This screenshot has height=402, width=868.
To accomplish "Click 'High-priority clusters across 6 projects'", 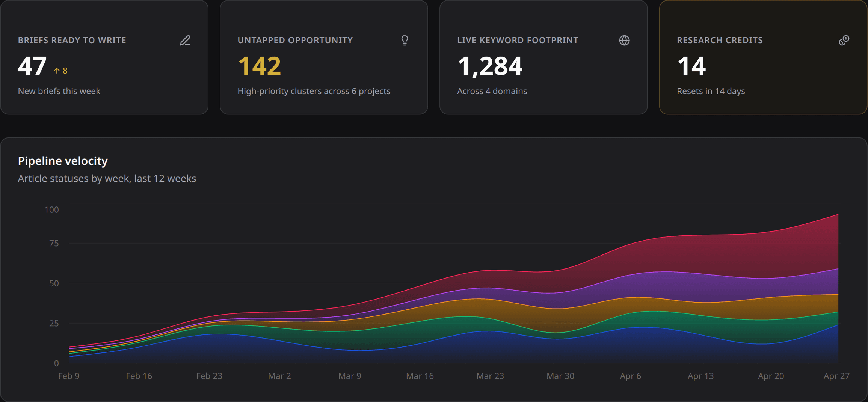I will pos(314,91).
